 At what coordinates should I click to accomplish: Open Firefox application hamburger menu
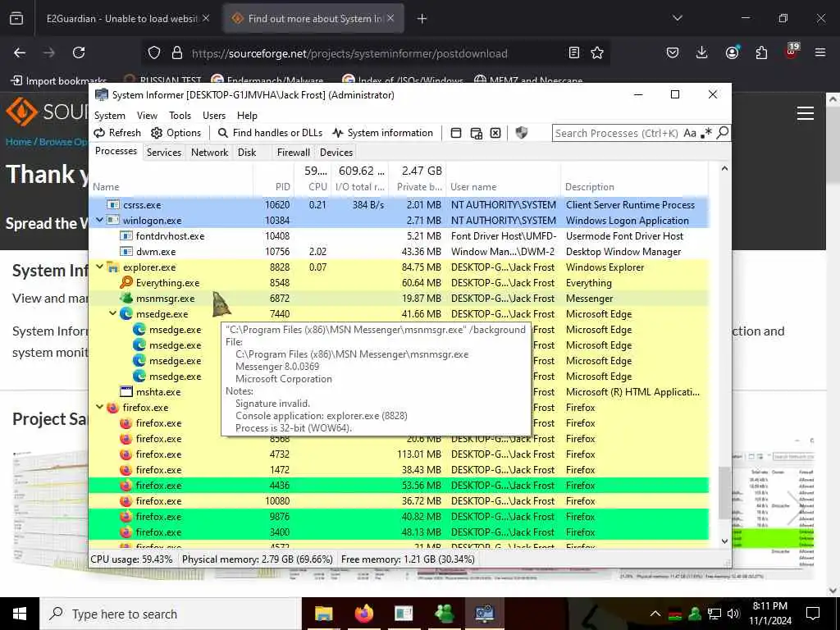point(820,52)
